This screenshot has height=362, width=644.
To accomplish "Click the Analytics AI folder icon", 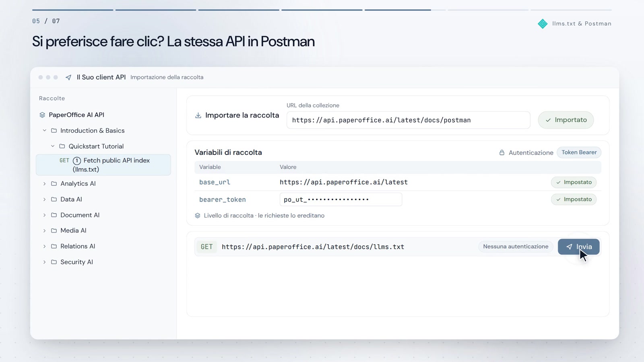I will point(54,183).
